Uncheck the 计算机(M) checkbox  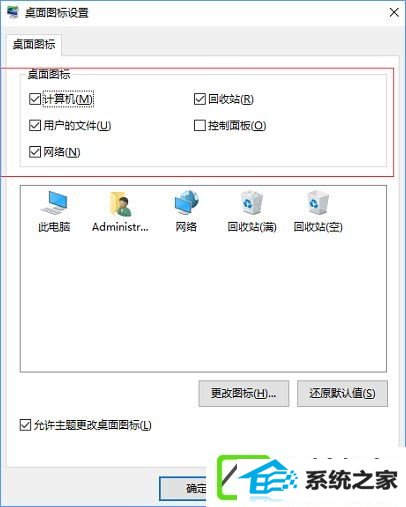(x=35, y=99)
